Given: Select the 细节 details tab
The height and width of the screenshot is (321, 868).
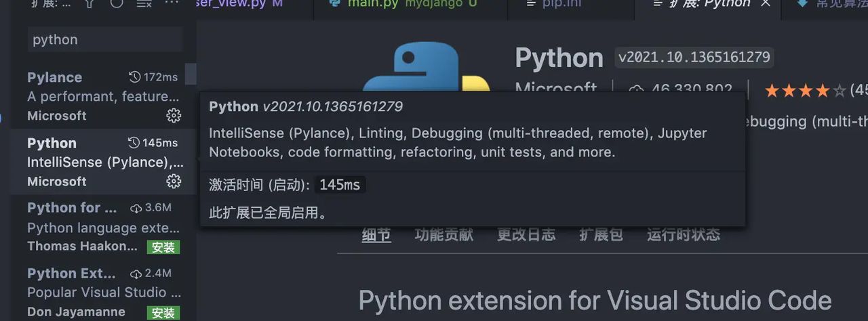Looking at the screenshot, I should pos(376,235).
